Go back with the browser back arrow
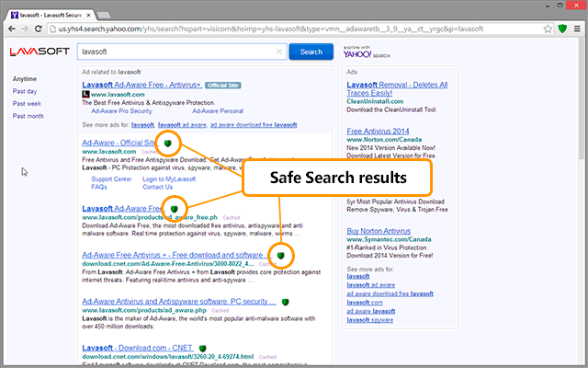This screenshot has width=588, height=368. coord(12,29)
